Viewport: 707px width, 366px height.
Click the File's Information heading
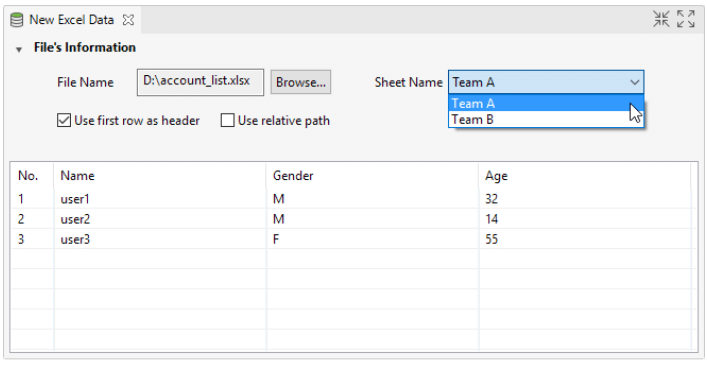[x=85, y=48]
